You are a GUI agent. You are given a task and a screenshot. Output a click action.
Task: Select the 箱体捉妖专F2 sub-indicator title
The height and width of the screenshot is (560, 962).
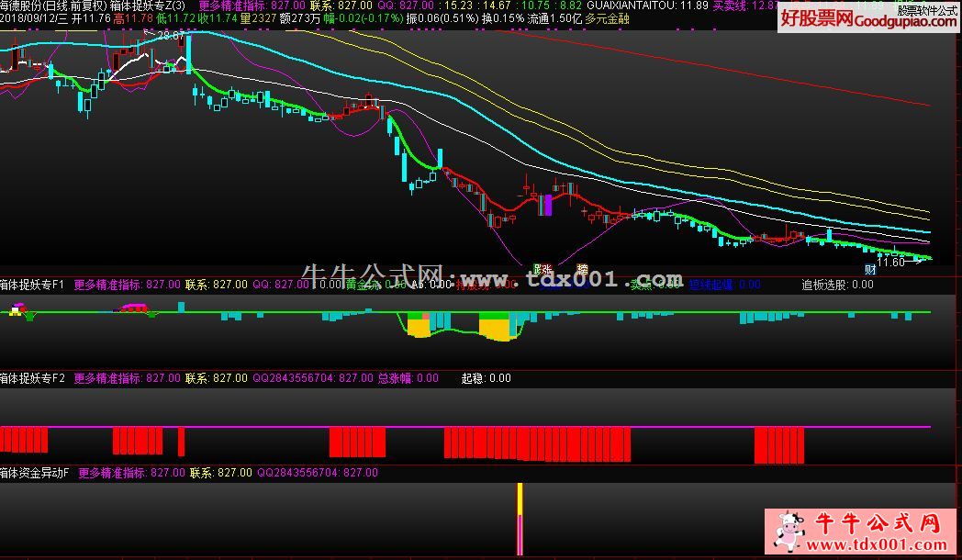(x=32, y=378)
